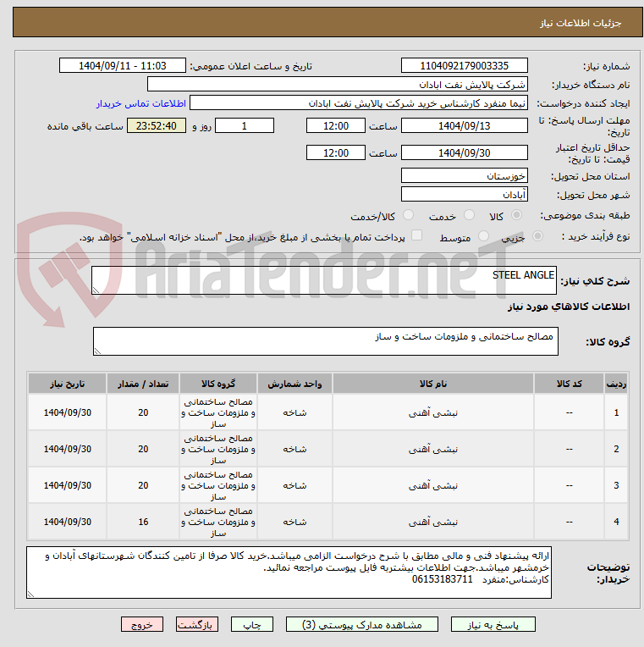Viewport: 644px width, 647px height.
Task: Click the goods group text area
Action: click(x=326, y=341)
